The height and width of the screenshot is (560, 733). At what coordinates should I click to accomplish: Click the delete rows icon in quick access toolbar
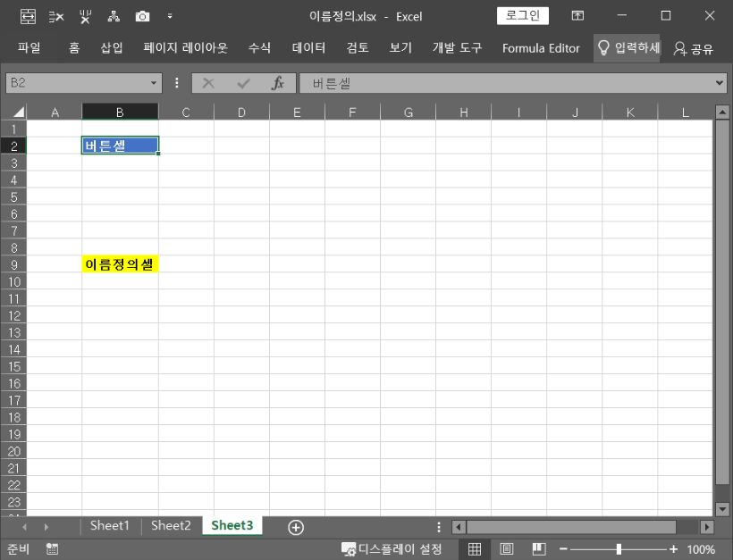pyautogui.click(x=56, y=17)
